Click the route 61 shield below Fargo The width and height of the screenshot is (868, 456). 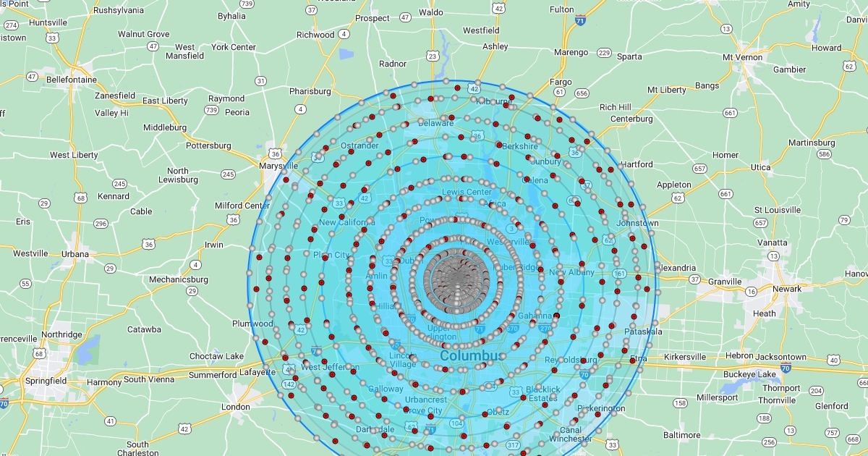[x=559, y=93]
